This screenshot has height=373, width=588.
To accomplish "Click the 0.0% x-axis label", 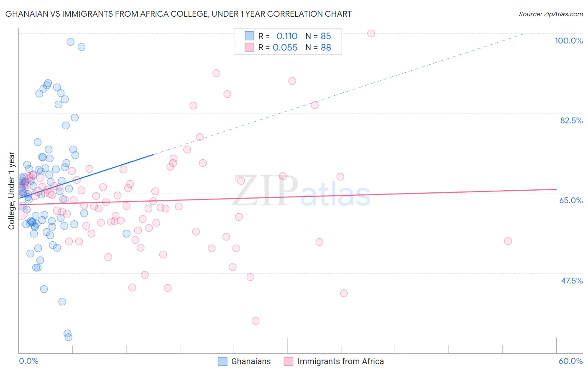I will (x=28, y=361).
